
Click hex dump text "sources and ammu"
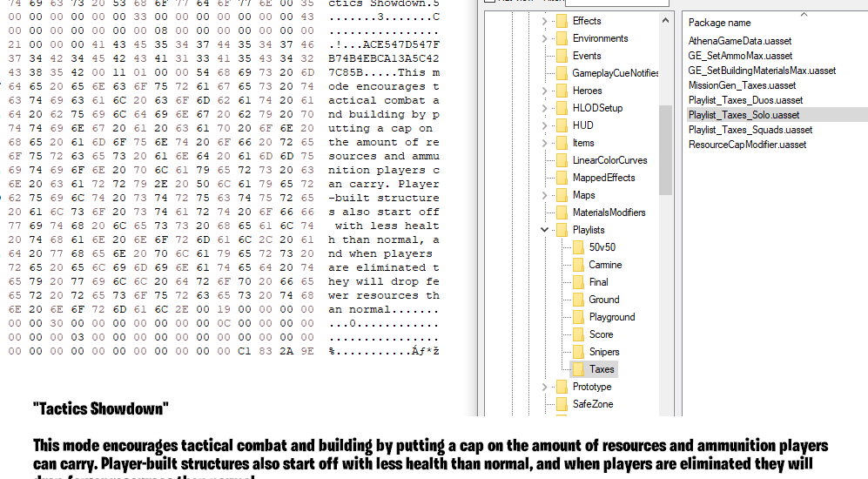coord(384,156)
